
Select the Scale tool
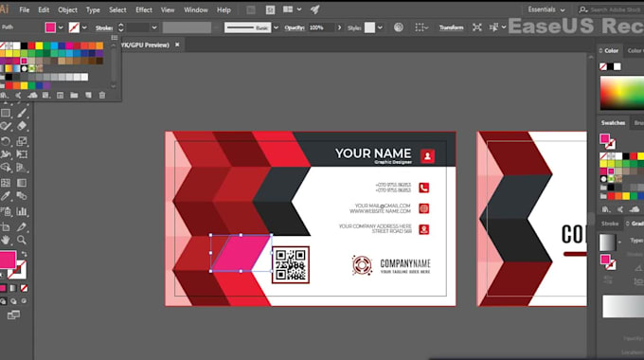[x=22, y=141]
